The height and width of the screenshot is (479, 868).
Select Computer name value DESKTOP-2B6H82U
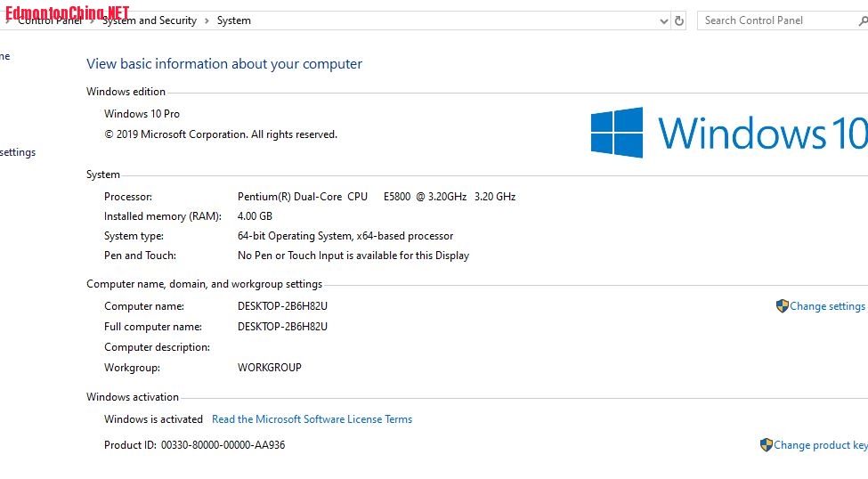282,306
